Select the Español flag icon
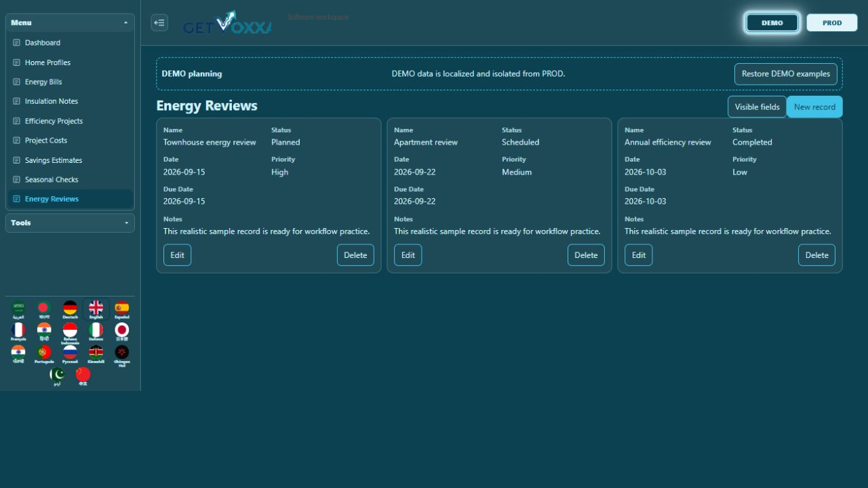This screenshot has width=868, height=488. pyautogui.click(x=121, y=310)
